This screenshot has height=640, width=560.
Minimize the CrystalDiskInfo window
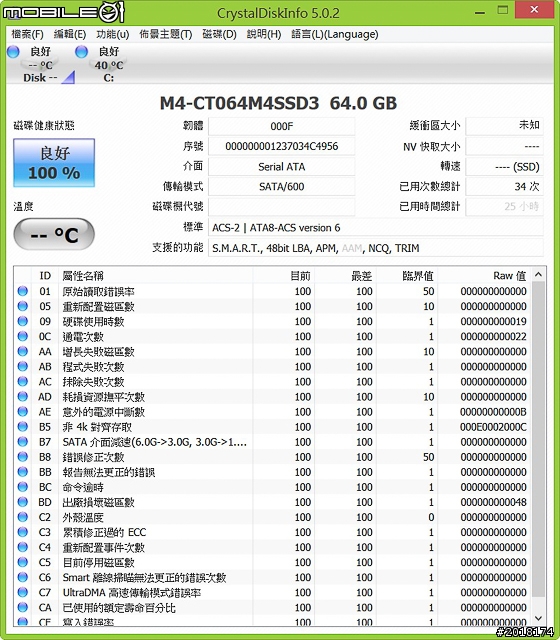[x=480, y=12]
